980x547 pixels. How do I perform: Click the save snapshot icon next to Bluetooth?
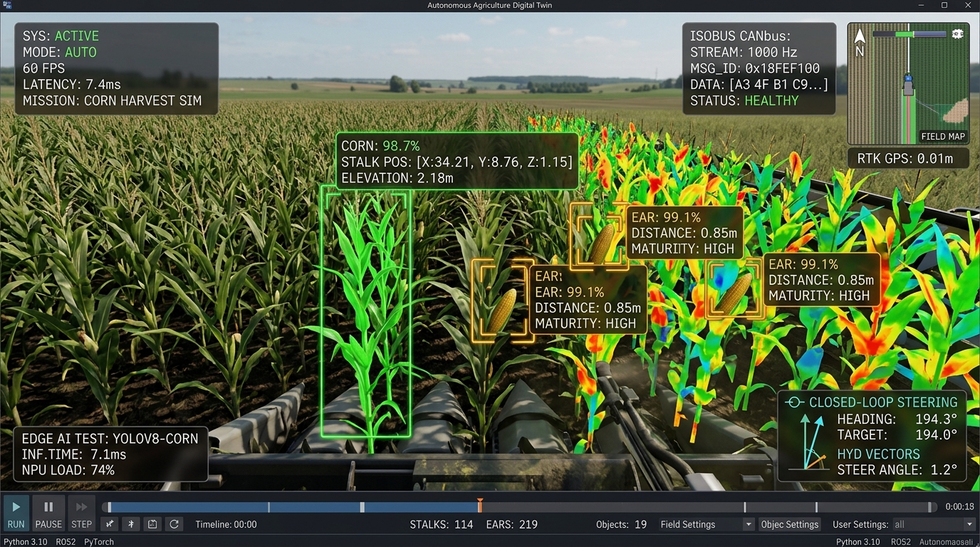pyautogui.click(x=152, y=524)
